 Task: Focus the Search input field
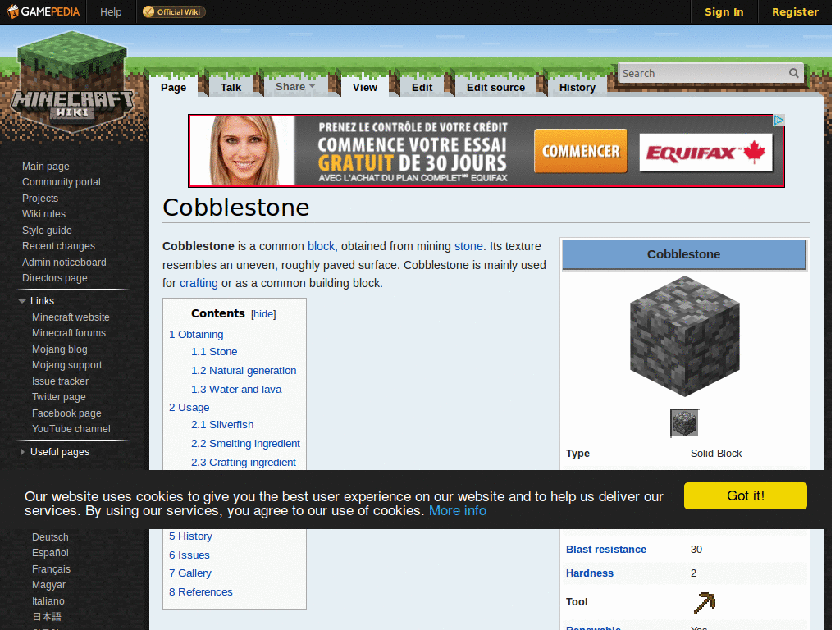[702, 73]
